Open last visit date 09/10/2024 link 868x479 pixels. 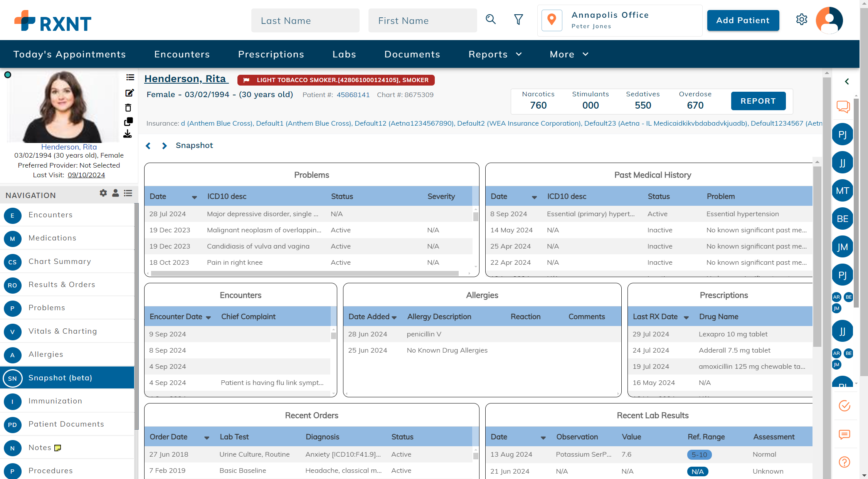tap(86, 175)
